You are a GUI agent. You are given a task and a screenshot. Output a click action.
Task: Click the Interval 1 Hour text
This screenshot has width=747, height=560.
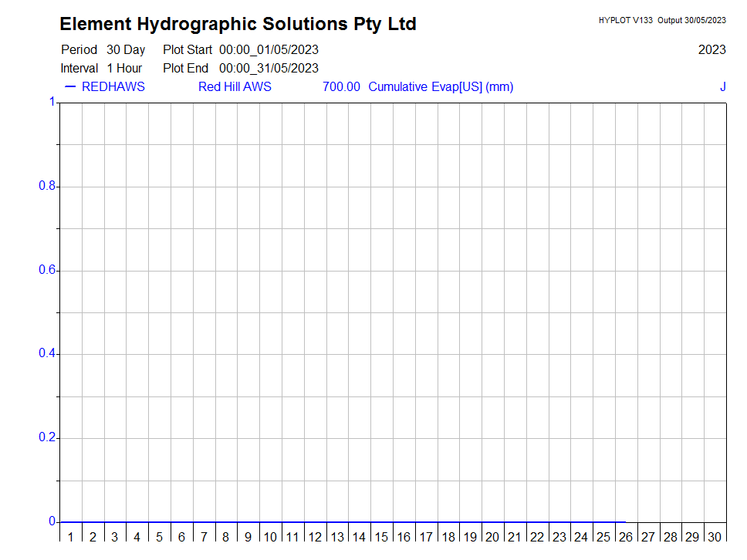coord(101,68)
